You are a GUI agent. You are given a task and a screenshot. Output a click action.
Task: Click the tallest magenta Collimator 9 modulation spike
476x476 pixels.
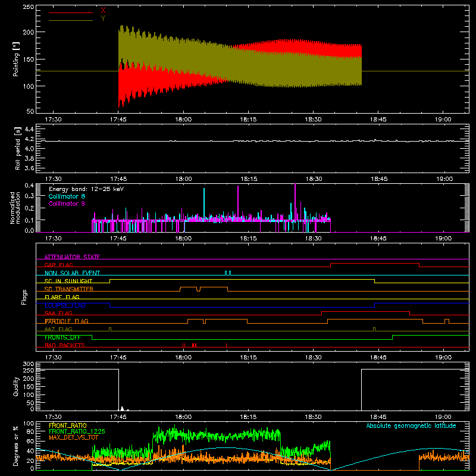(x=295, y=202)
